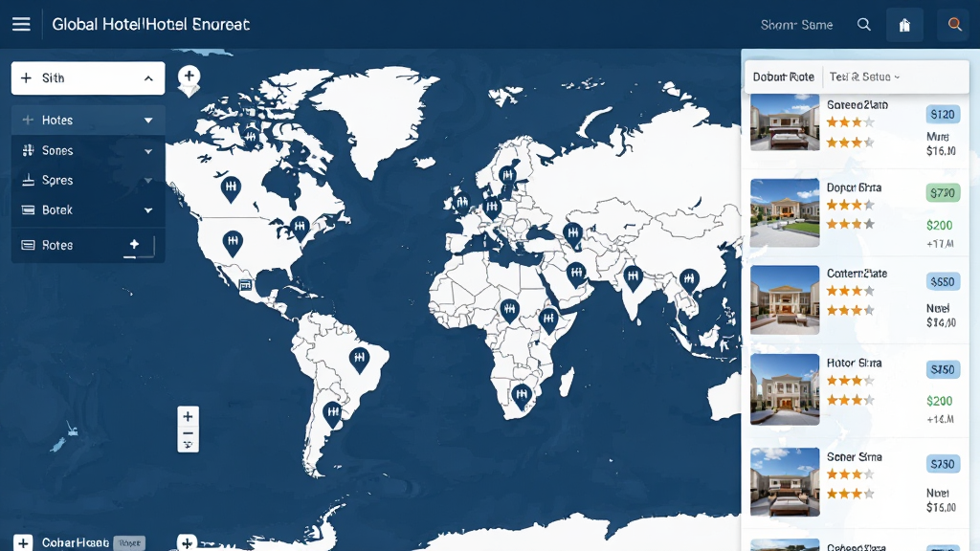Open the Dopon Shta hotel title
980x551 pixels.
[854, 187]
